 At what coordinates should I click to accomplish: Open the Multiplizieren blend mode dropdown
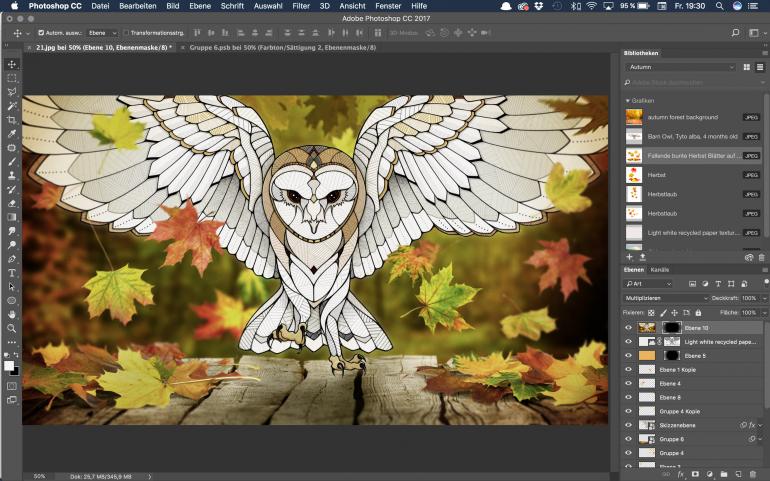coord(666,298)
